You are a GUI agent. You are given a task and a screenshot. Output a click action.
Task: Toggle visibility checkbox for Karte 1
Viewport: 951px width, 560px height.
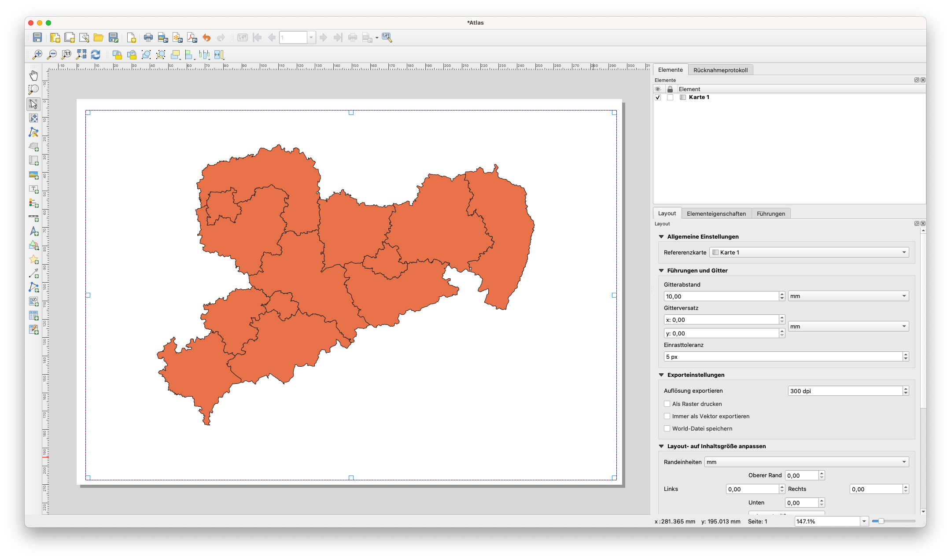(658, 97)
